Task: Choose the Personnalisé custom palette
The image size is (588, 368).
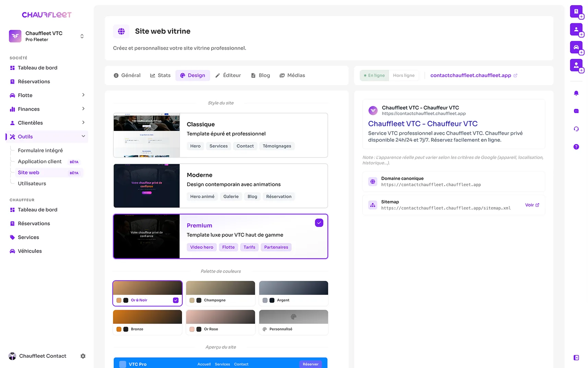Action: point(293,322)
